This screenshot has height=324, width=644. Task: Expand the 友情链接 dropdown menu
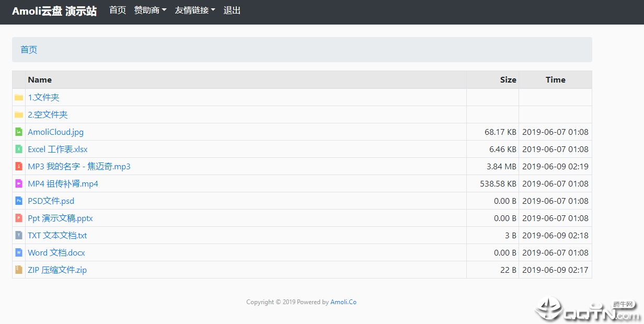(x=195, y=10)
